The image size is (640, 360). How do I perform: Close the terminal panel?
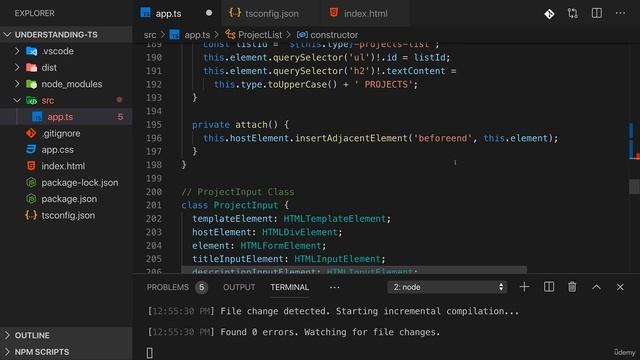coord(620,287)
